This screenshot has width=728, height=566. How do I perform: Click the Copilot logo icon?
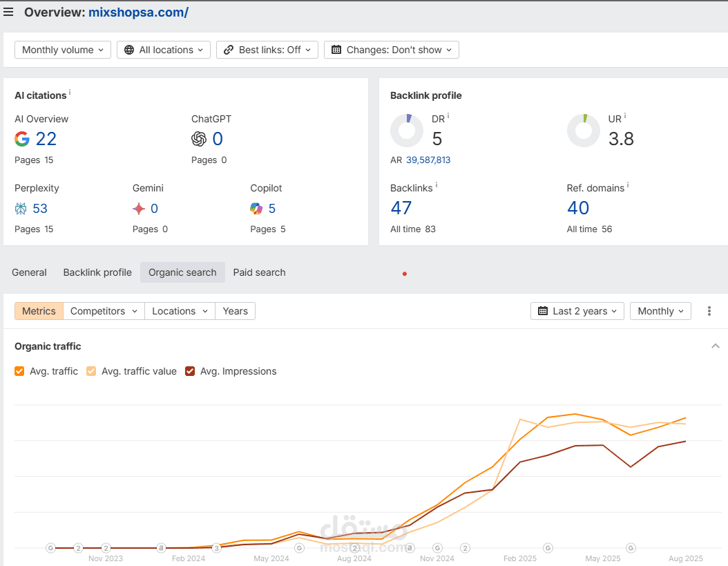(256, 209)
